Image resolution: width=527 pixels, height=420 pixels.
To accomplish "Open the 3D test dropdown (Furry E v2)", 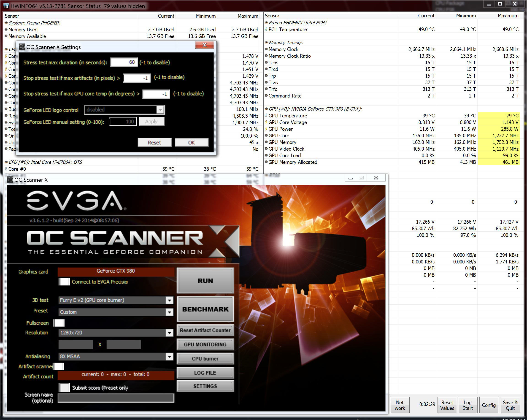I will [169, 300].
